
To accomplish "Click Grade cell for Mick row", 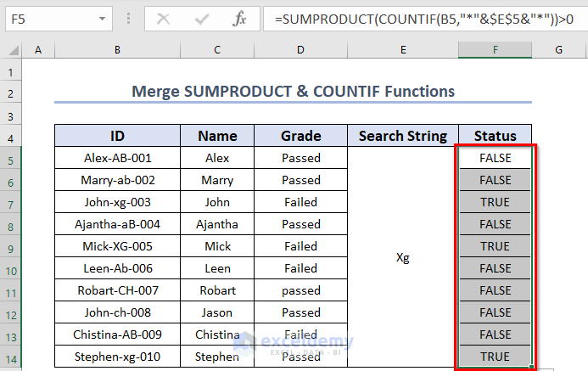I will 301,246.
